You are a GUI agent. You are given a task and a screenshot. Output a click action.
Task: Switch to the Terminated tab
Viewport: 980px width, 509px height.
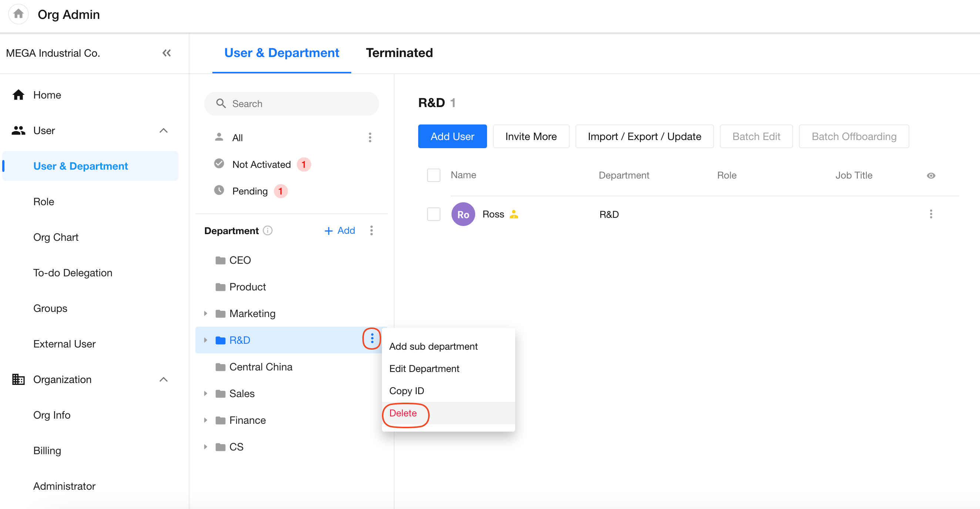[399, 53]
